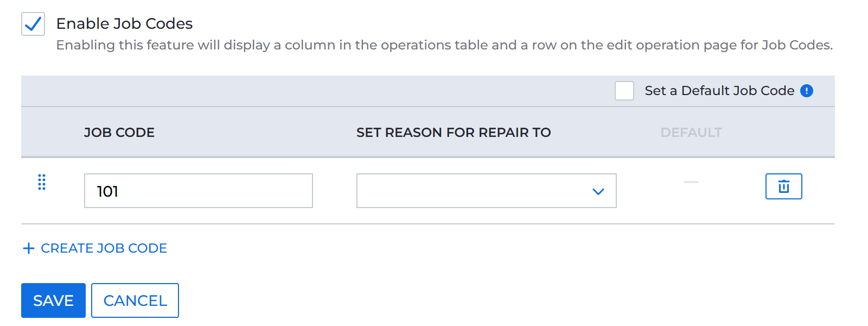Expand the empty repair reason selector
This screenshot has height=326, width=868.
coord(486,191)
